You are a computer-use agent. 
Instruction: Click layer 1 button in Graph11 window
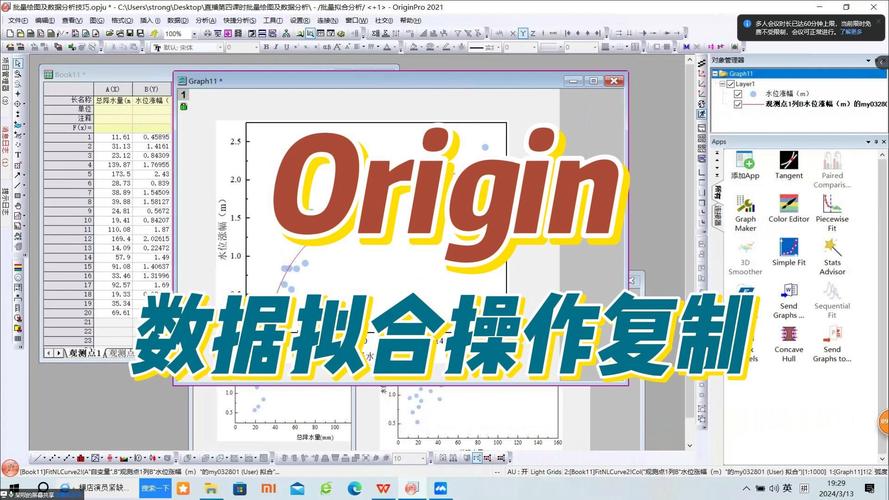(x=183, y=95)
